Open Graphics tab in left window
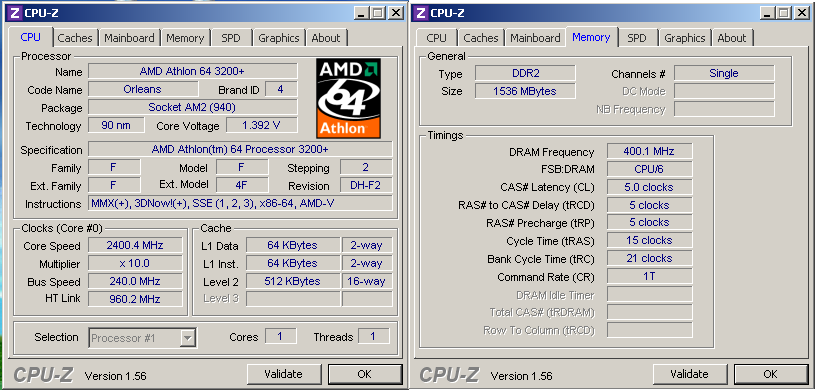Screen dimensions: 815x390 pyautogui.click(x=279, y=38)
